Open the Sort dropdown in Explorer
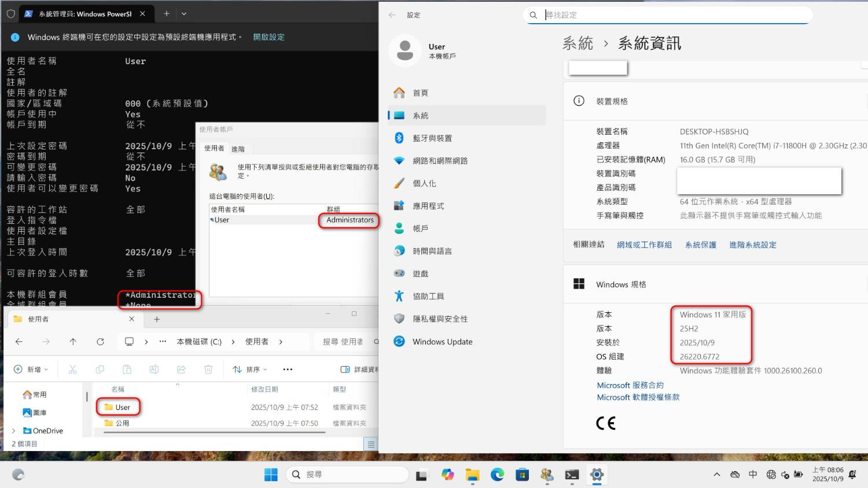 click(250, 369)
